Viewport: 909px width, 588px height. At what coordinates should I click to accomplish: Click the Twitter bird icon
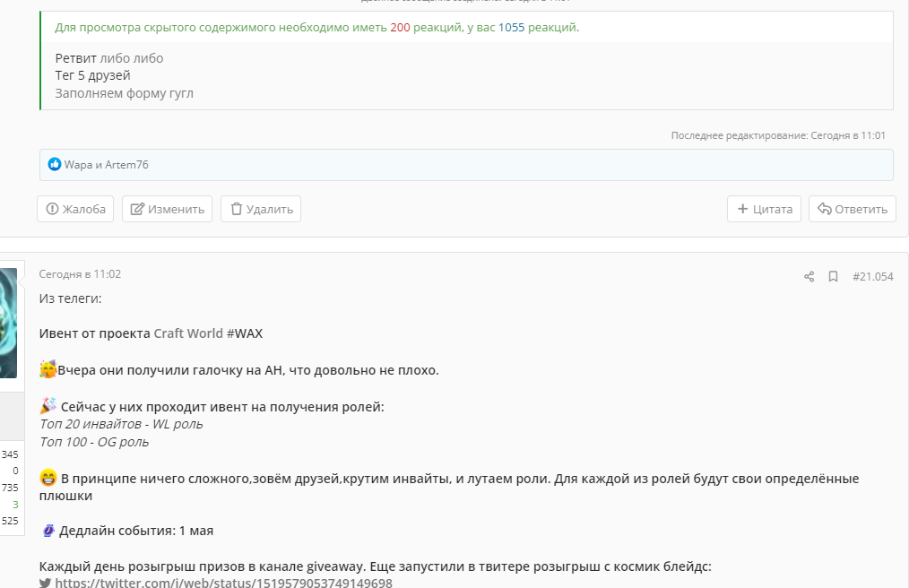tap(45, 583)
